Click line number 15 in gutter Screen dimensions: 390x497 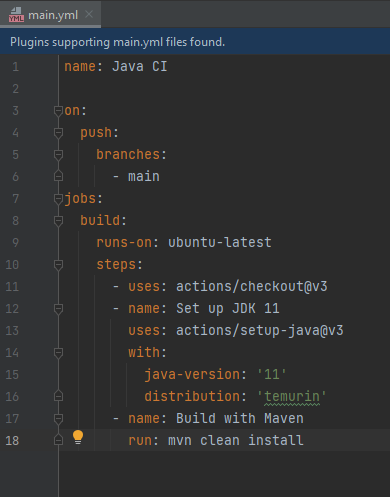click(12, 375)
